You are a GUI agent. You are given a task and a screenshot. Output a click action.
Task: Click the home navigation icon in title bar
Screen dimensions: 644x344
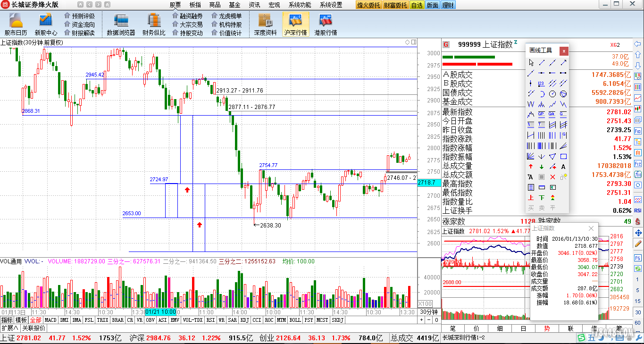80,5
